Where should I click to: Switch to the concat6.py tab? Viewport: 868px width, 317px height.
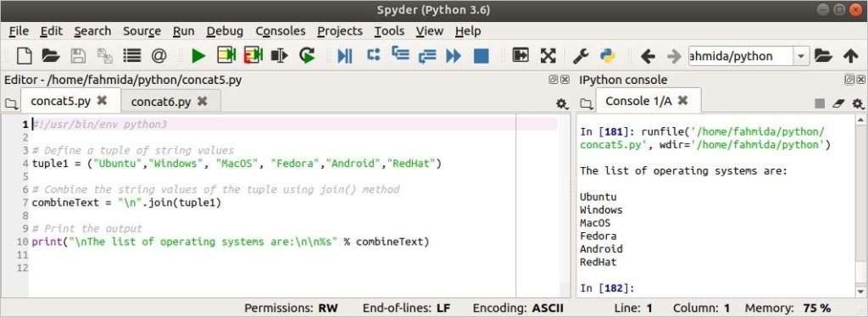click(x=160, y=101)
